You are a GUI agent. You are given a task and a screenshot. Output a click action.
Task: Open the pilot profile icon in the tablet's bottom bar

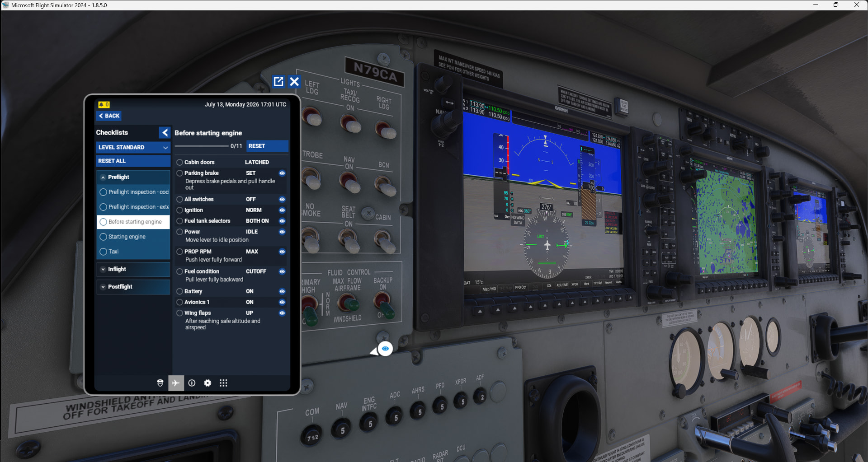pyautogui.click(x=160, y=383)
